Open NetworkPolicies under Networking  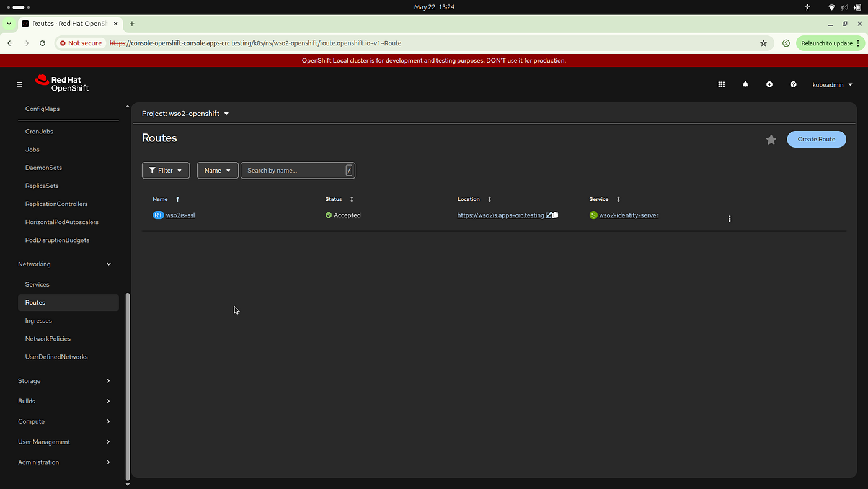[x=48, y=339]
